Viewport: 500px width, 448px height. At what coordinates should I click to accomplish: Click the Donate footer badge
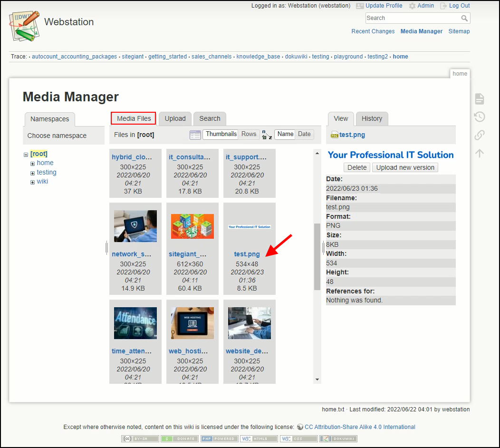180,439
